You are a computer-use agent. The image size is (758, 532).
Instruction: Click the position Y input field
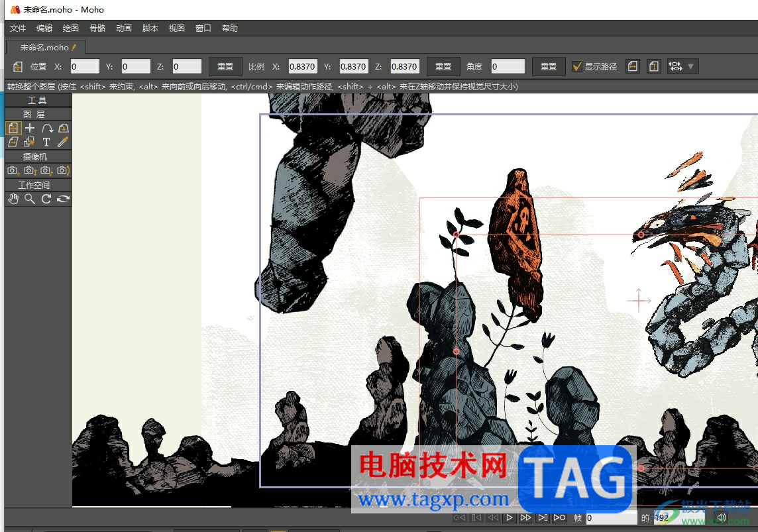[x=136, y=67]
